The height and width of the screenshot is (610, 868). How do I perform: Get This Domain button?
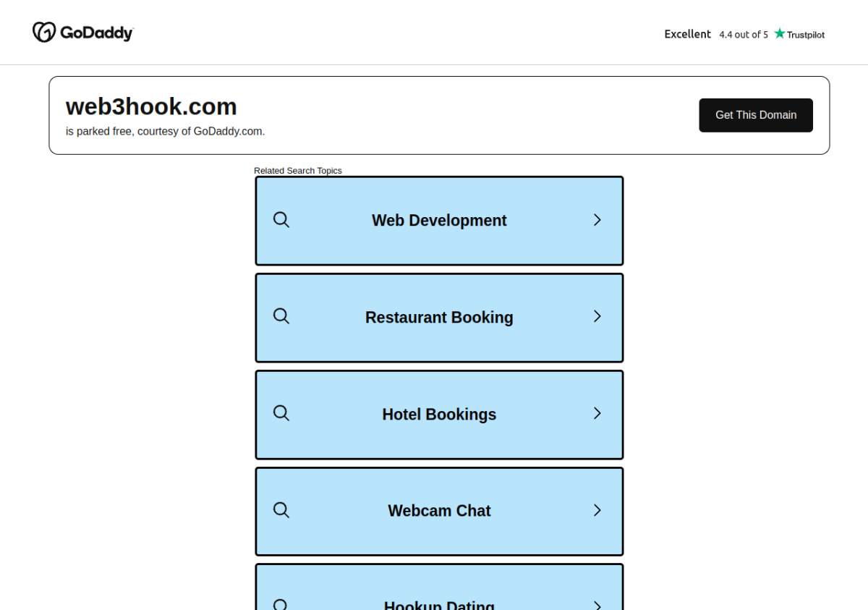click(756, 115)
